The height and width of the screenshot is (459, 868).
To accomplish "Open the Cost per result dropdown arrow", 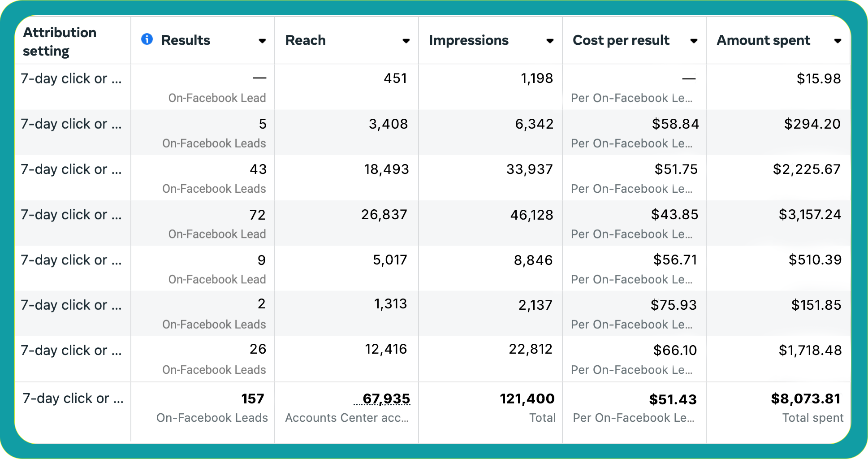I will (694, 41).
